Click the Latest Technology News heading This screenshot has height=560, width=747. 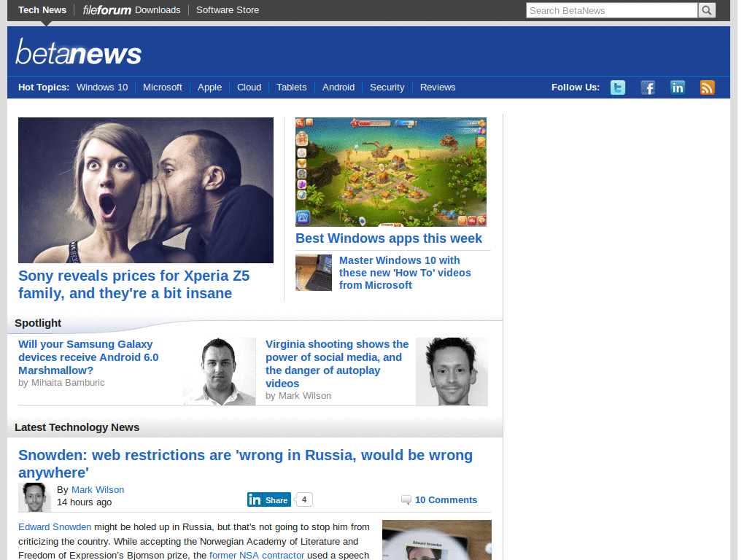pyautogui.click(x=77, y=427)
